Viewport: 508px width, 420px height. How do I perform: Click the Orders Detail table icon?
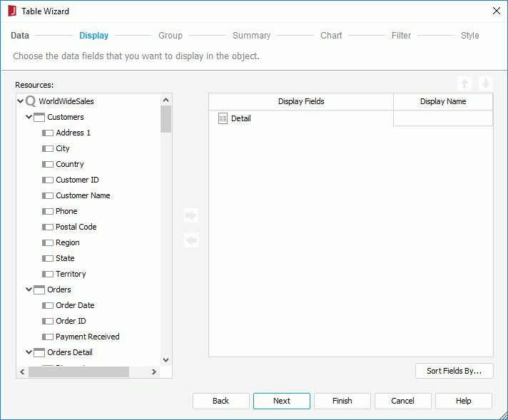(x=39, y=352)
